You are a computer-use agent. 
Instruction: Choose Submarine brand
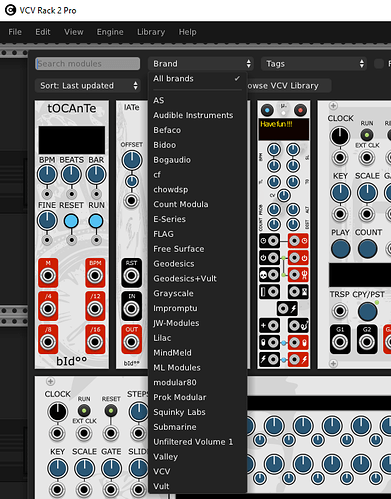(x=197, y=427)
